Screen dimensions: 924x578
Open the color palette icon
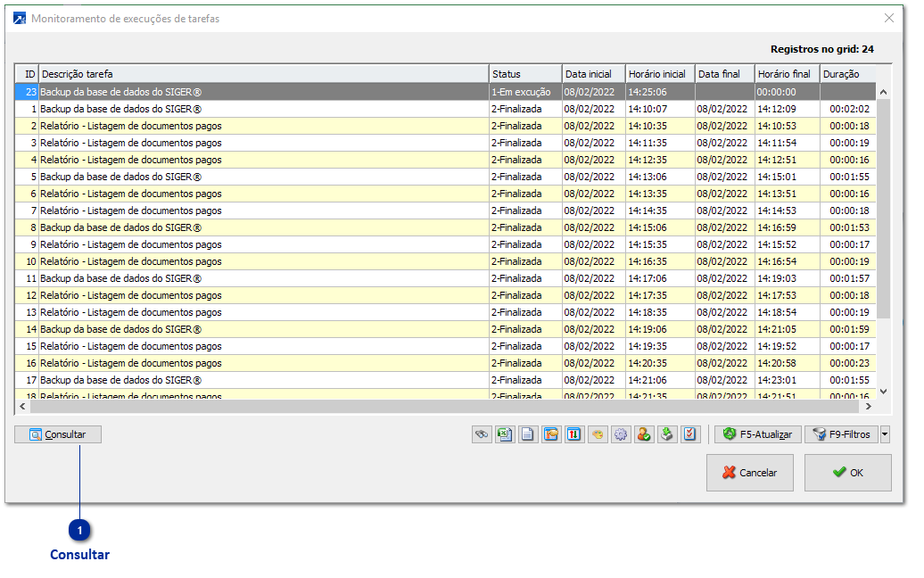(x=598, y=434)
